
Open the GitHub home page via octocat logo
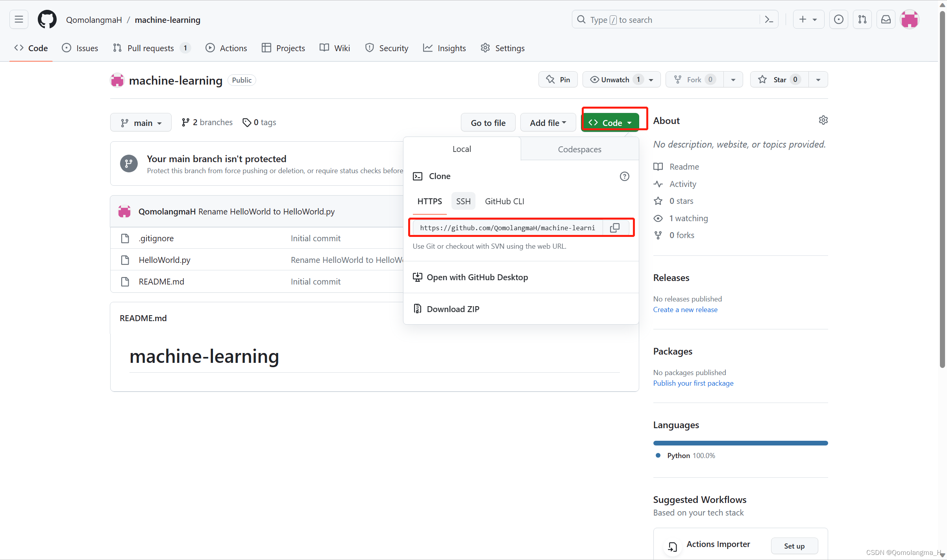(x=47, y=19)
